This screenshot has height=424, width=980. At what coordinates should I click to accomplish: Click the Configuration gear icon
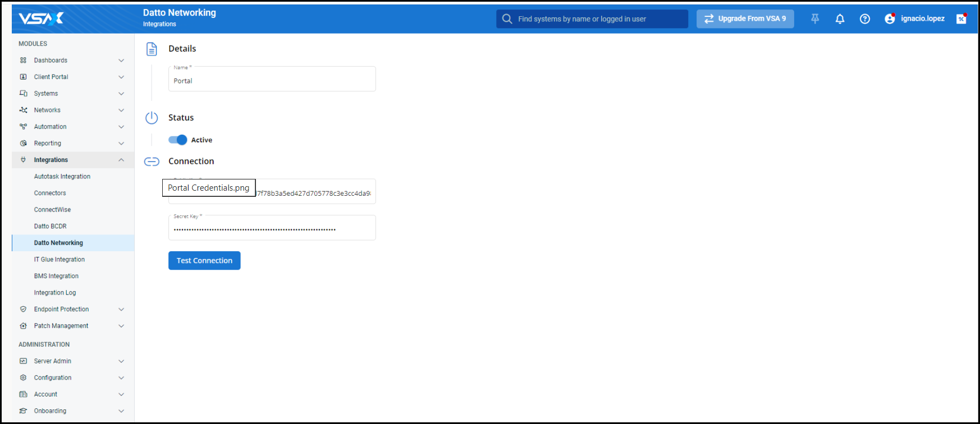point(23,377)
